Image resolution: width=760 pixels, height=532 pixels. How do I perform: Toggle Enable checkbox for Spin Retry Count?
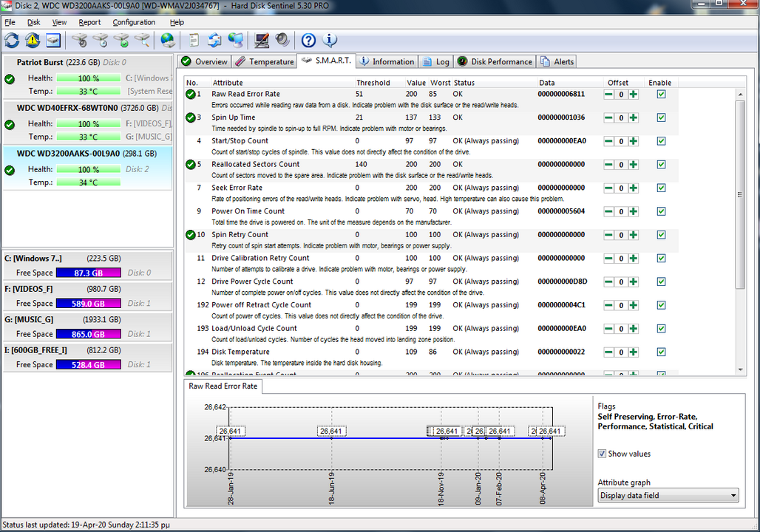661,234
